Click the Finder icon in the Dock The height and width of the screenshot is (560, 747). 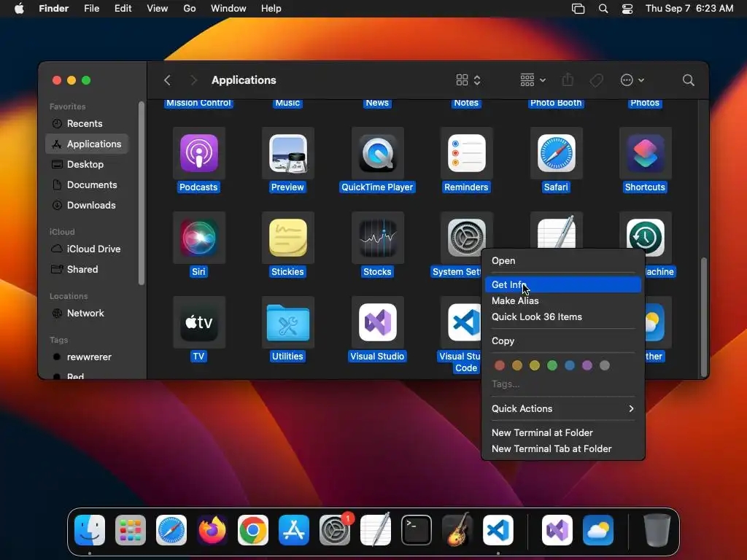tap(90, 530)
